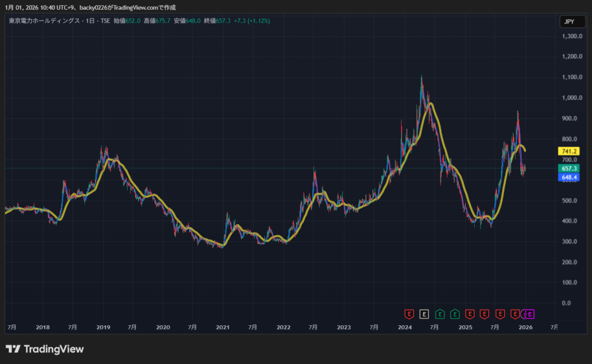Click the first red earnings marker near 2024

(409, 314)
